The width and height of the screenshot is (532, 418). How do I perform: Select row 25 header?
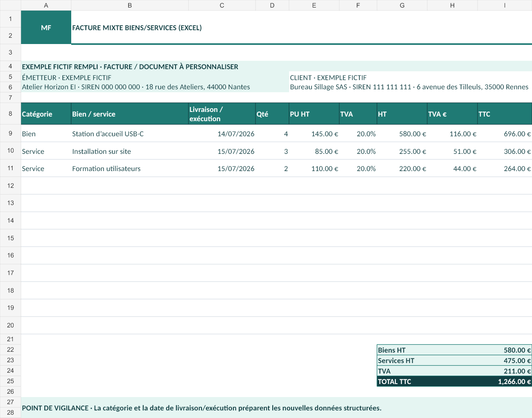coord(10,381)
